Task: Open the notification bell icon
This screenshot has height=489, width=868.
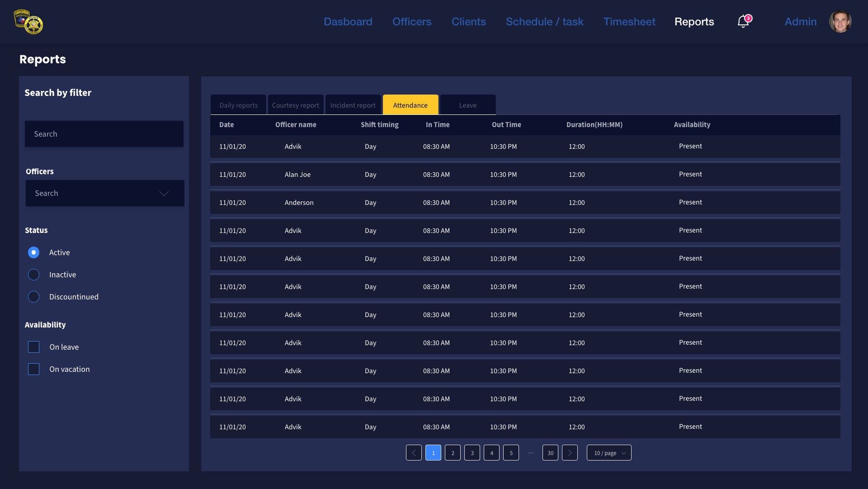Action: pyautogui.click(x=743, y=21)
